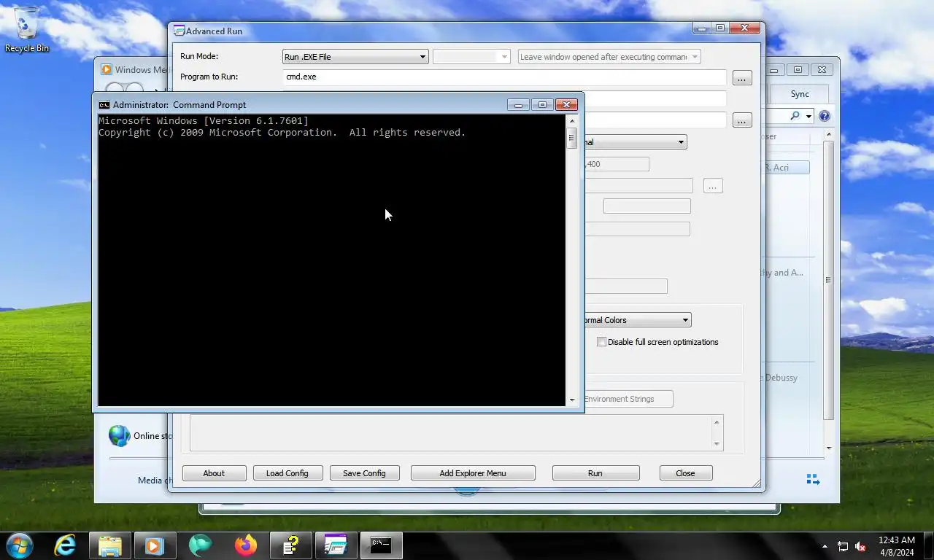The image size is (934, 560).
Task: Switch to Windows Media Player taskbar icon
Action: pos(155,545)
